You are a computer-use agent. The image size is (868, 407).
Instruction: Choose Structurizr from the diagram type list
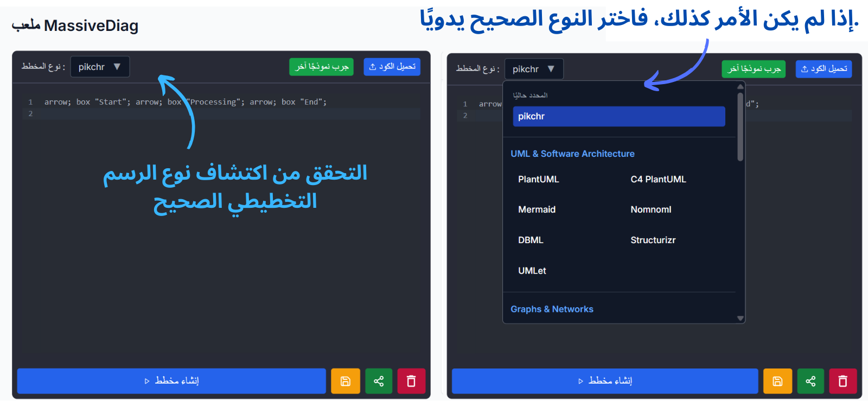[653, 240]
